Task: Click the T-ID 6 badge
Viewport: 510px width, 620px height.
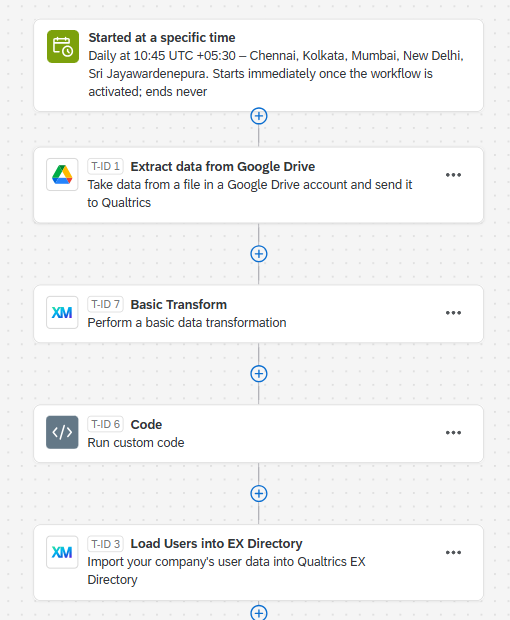Action: [106, 424]
